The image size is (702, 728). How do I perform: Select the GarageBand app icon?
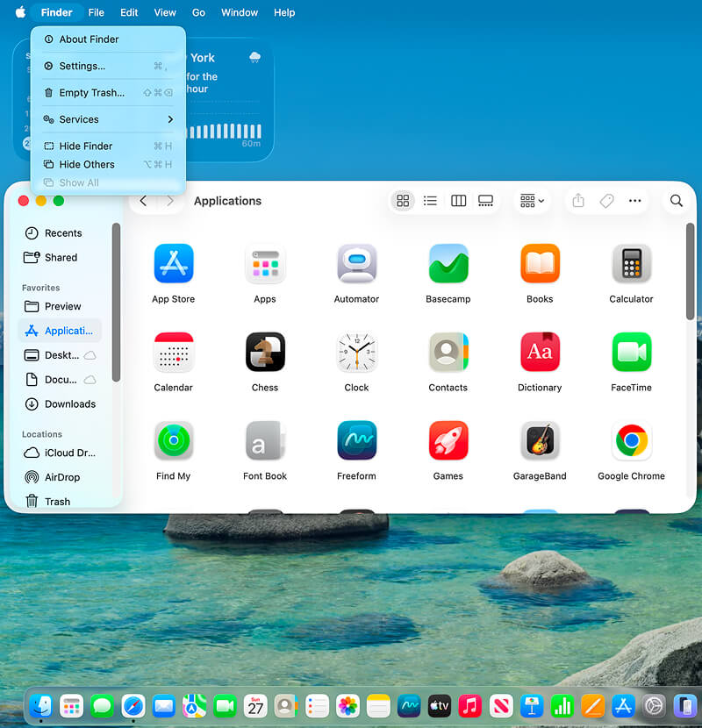pos(540,440)
